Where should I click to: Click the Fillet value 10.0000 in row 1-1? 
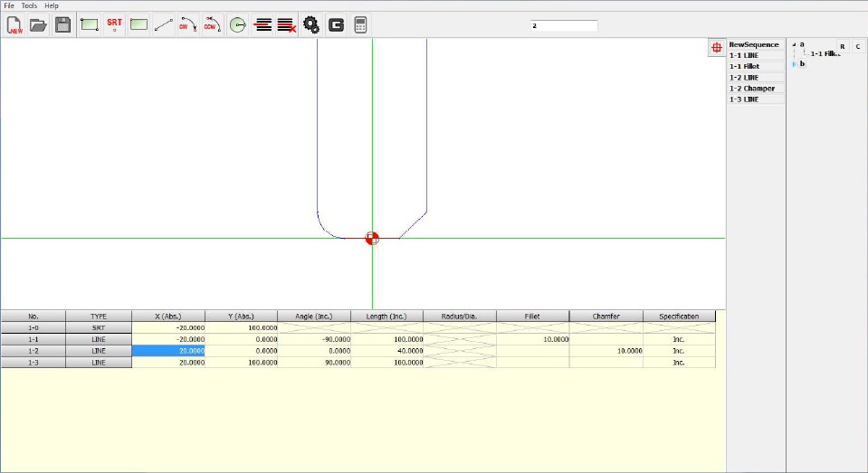pyautogui.click(x=532, y=340)
